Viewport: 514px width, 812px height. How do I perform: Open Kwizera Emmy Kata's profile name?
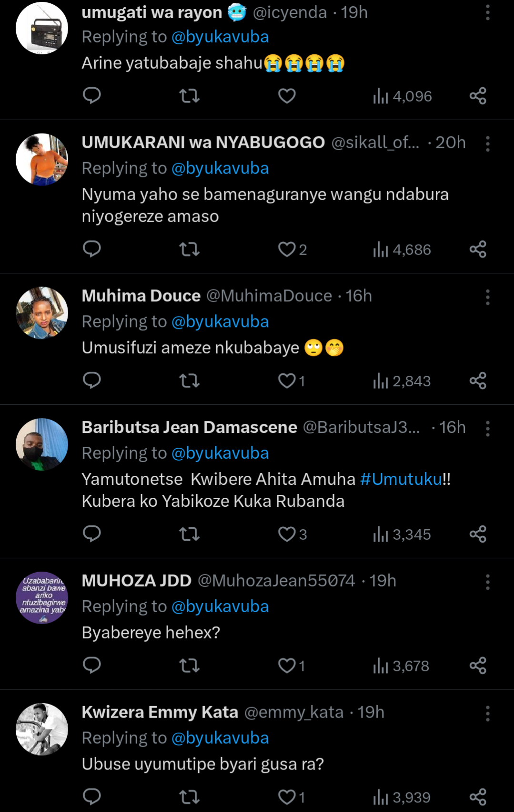[x=160, y=712]
